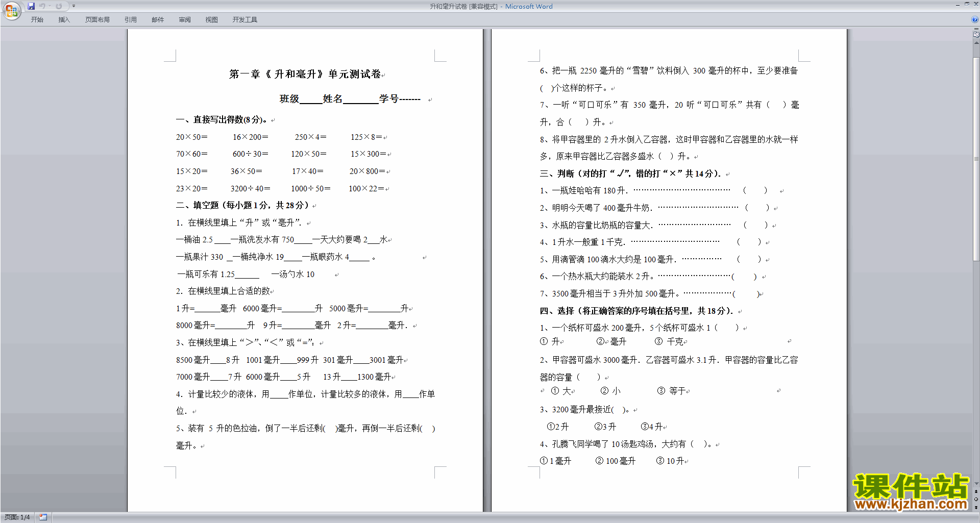Click the Undo arrow icon
The height and width of the screenshot is (523, 980).
click(x=42, y=6)
